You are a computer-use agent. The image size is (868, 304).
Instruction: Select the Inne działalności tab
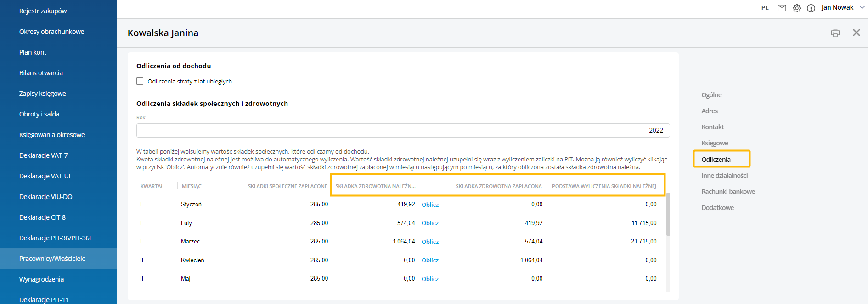pos(724,176)
